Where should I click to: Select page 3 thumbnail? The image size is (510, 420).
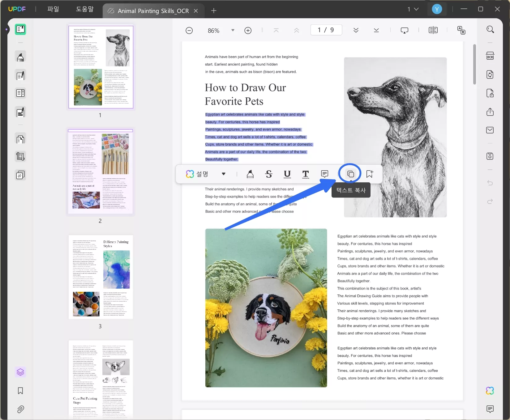pyautogui.click(x=101, y=277)
